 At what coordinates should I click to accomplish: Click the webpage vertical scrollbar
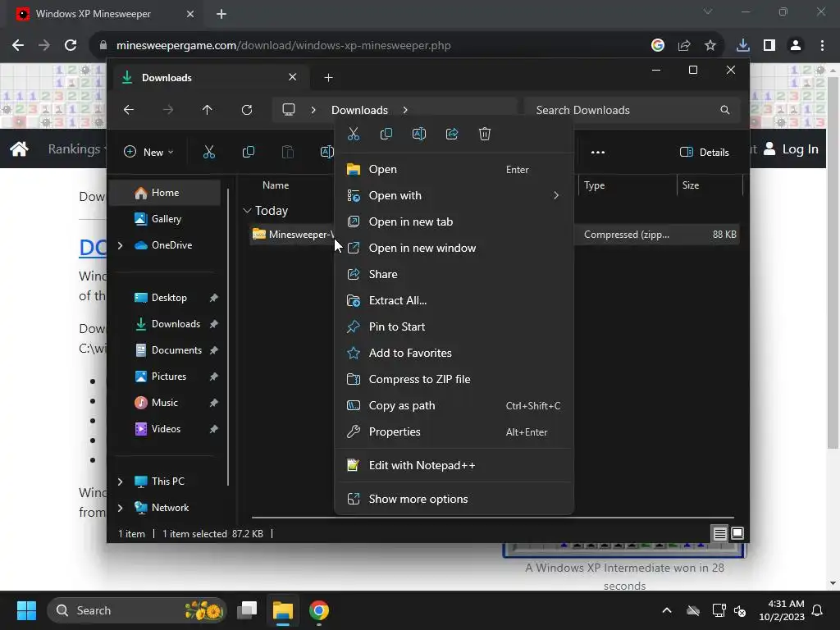click(x=833, y=262)
